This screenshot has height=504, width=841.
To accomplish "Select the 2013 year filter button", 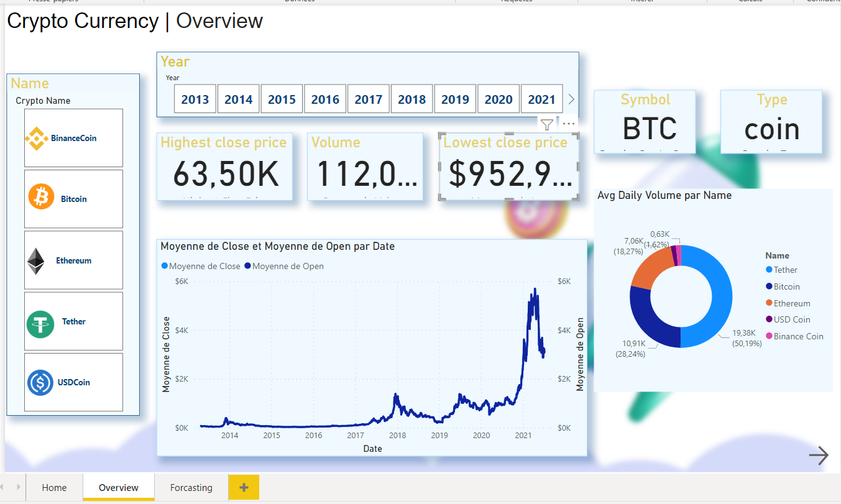I will tap(195, 98).
